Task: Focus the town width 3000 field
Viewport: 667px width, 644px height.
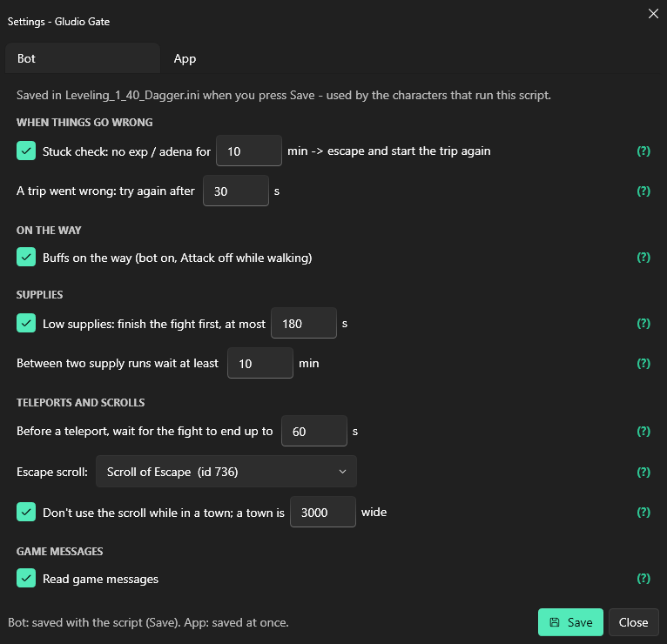Action: (323, 512)
